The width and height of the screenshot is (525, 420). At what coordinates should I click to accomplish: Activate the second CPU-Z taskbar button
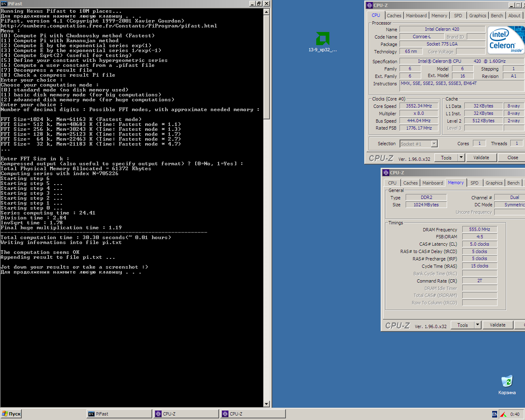(x=253, y=414)
